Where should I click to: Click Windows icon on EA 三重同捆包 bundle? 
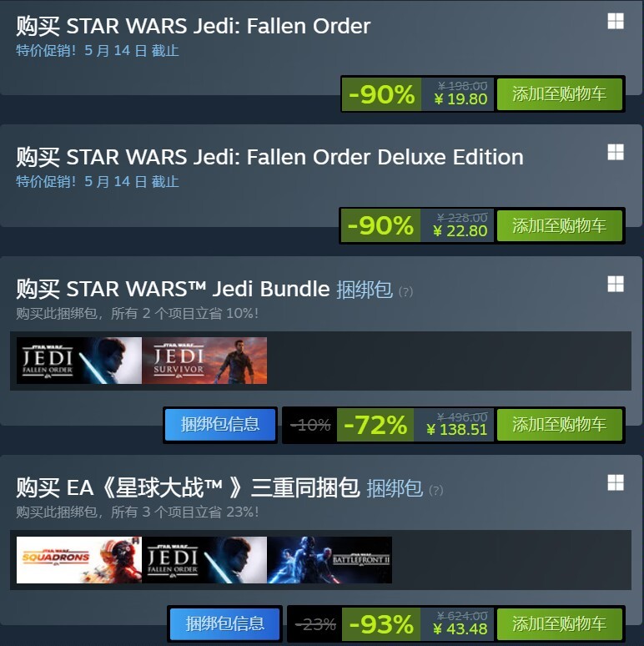pos(616,483)
